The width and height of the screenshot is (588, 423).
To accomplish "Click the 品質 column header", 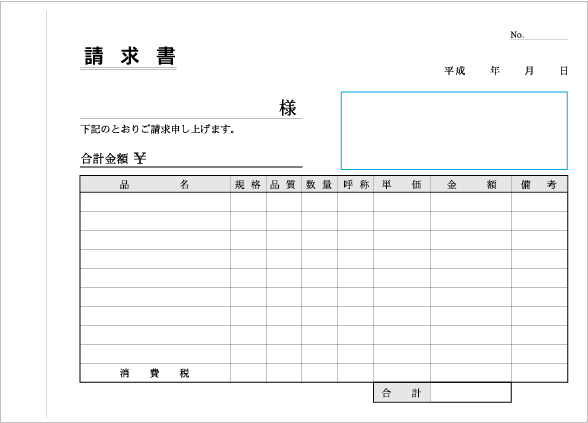I will (x=284, y=184).
